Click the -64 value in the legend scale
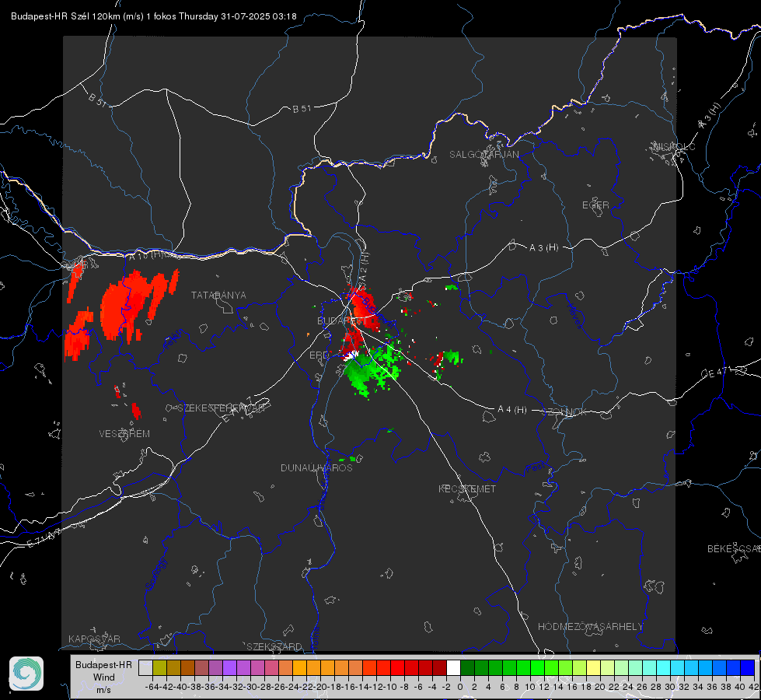Viewport: 761px width, 700px height. pos(152,687)
